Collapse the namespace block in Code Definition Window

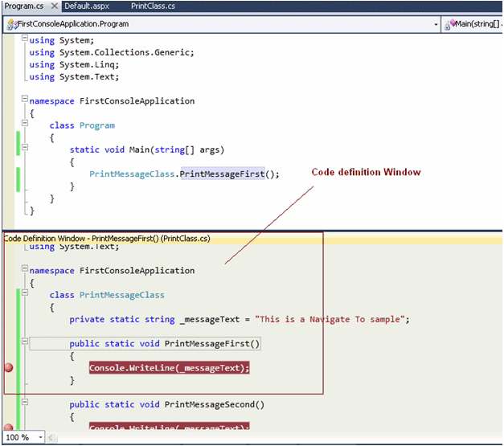[x=25, y=268]
